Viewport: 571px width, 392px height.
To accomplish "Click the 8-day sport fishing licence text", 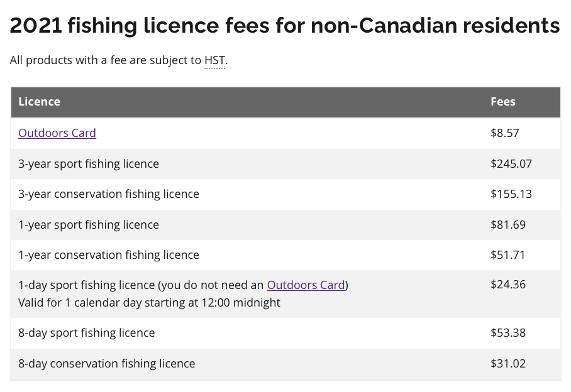I will pyautogui.click(x=87, y=333).
